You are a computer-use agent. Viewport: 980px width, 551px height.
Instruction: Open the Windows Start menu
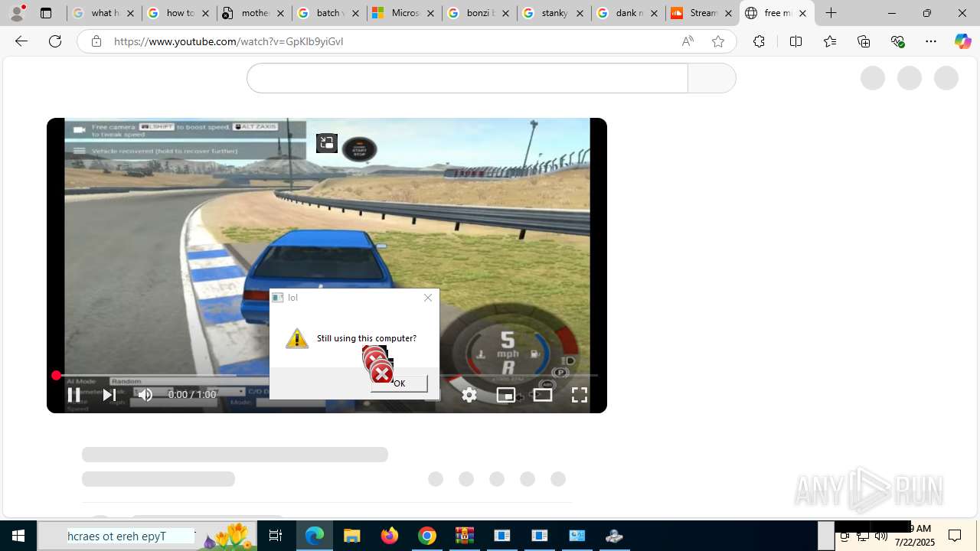[x=18, y=536]
